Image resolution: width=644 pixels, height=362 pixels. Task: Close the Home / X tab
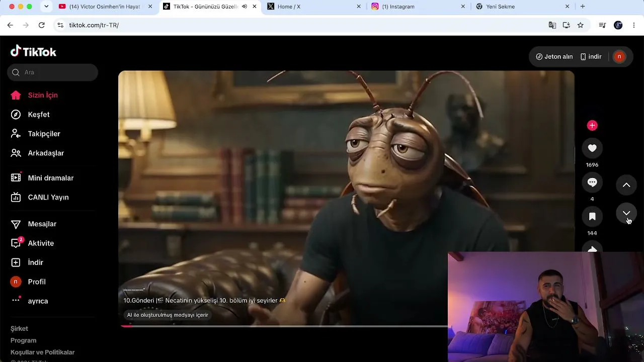click(359, 7)
